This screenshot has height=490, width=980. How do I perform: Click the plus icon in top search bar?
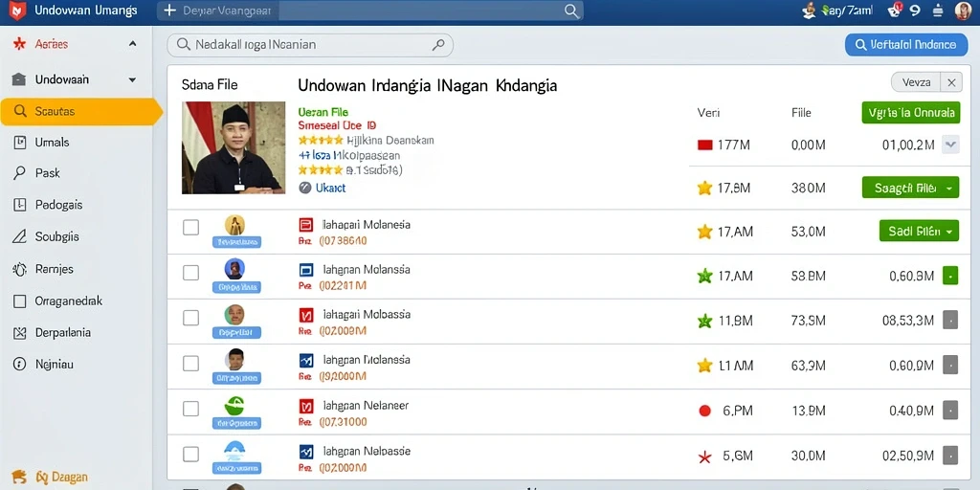pos(168,11)
